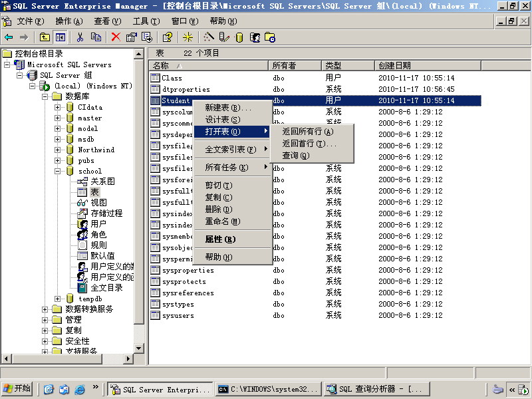Select 返回所有行 in the submenu
This screenshot has width=532, height=399.
tap(312, 132)
